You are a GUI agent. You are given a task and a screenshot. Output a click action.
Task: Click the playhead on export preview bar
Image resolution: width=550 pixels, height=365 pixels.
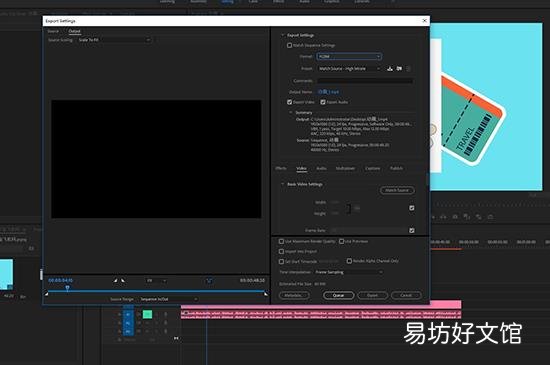(x=67, y=288)
